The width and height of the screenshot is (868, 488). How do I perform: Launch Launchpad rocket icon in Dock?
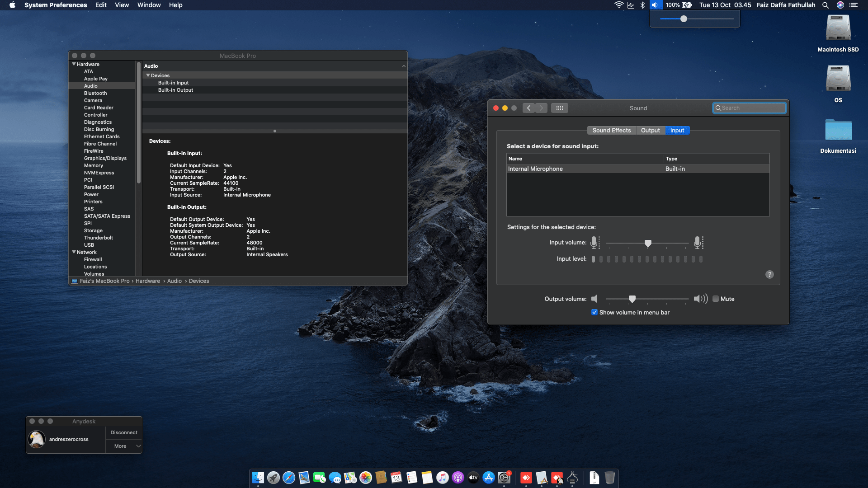tap(274, 478)
